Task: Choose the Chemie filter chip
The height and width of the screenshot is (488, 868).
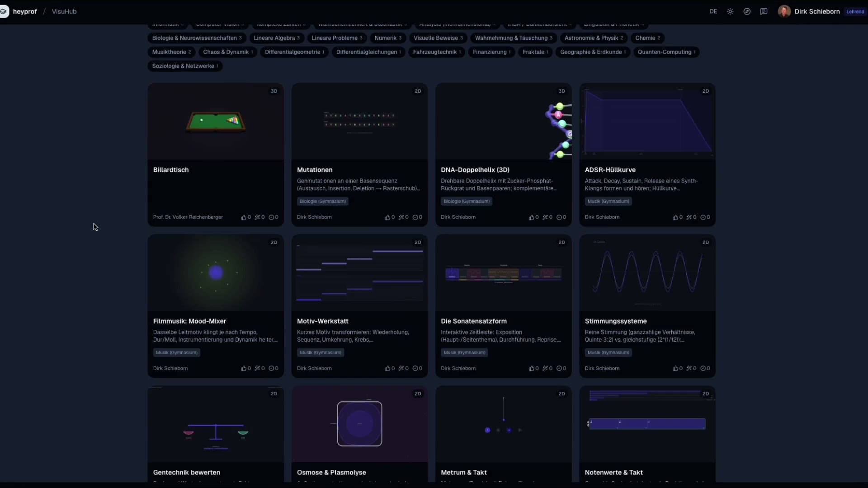Action: click(647, 38)
